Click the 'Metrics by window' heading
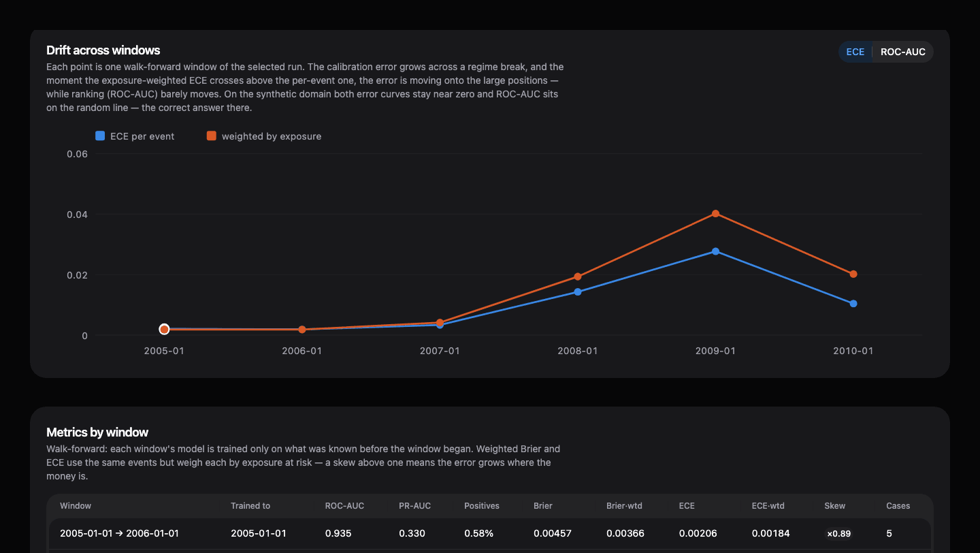The height and width of the screenshot is (553, 980). [x=97, y=432]
